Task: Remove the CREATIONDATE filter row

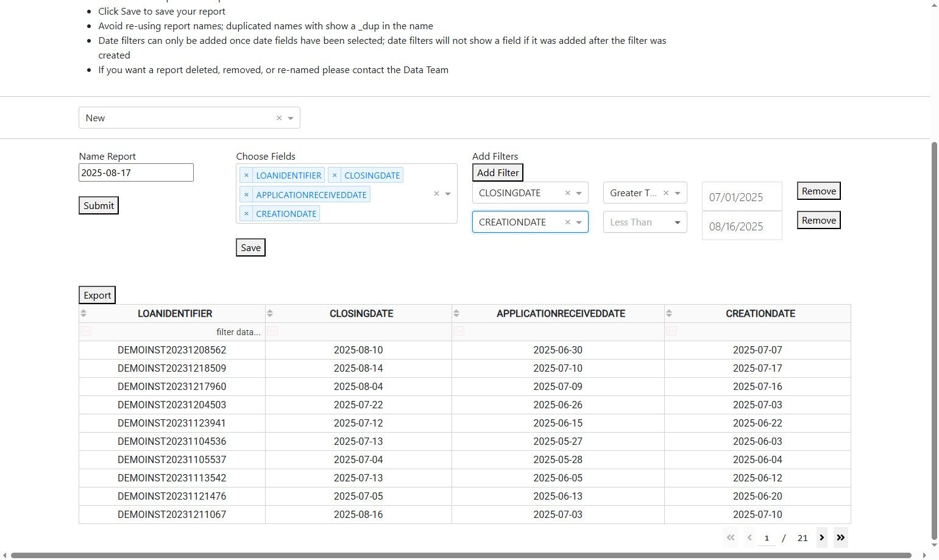Action: click(x=819, y=220)
